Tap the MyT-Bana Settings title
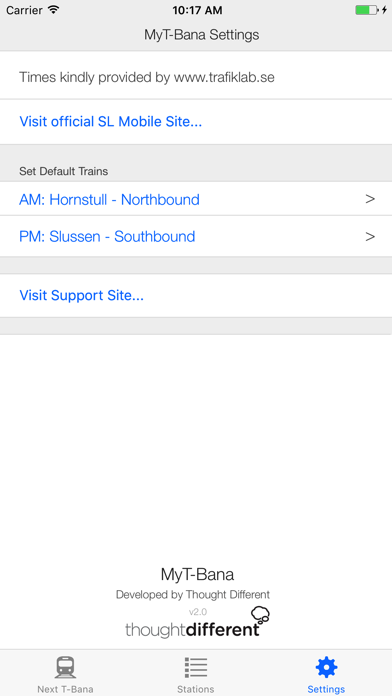Viewport: 392px width, 696px height. tap(202, 35)
